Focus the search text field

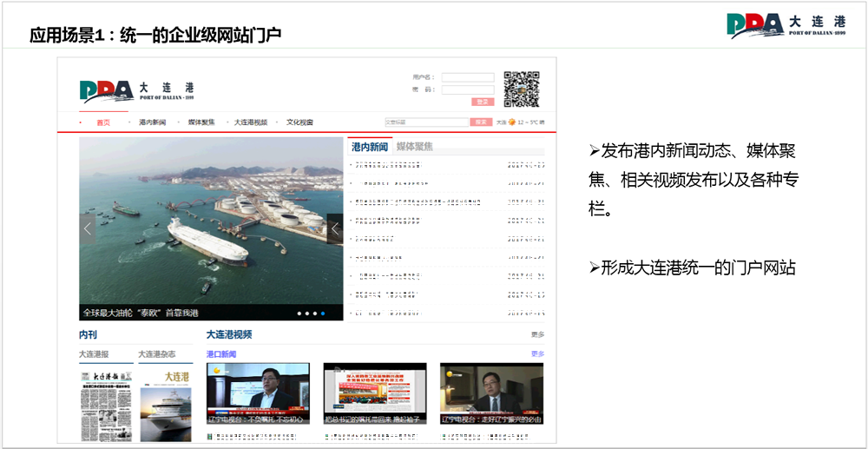click(x=427, y=122)
